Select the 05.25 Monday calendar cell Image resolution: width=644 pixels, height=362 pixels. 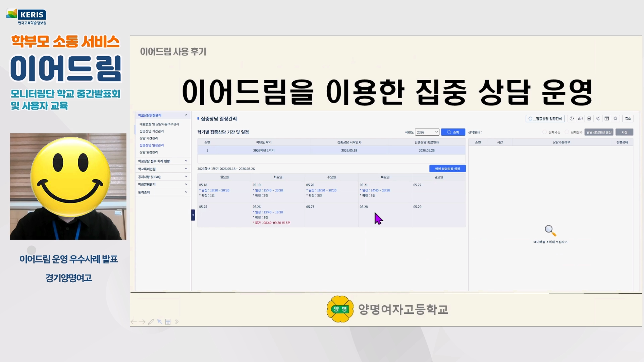pos(224,215)
